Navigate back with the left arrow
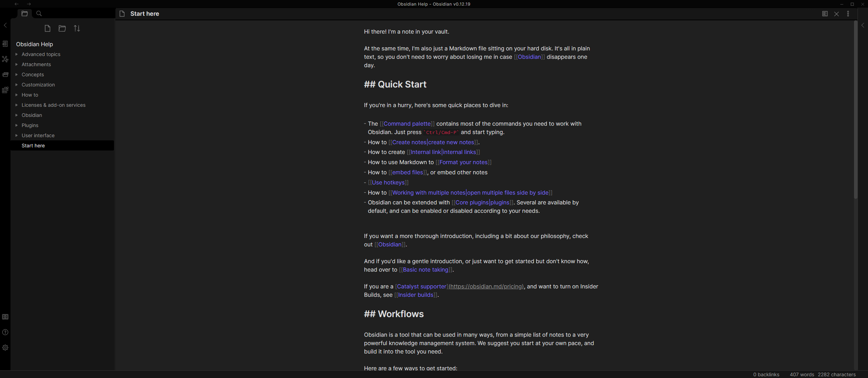 click(16, 4)
